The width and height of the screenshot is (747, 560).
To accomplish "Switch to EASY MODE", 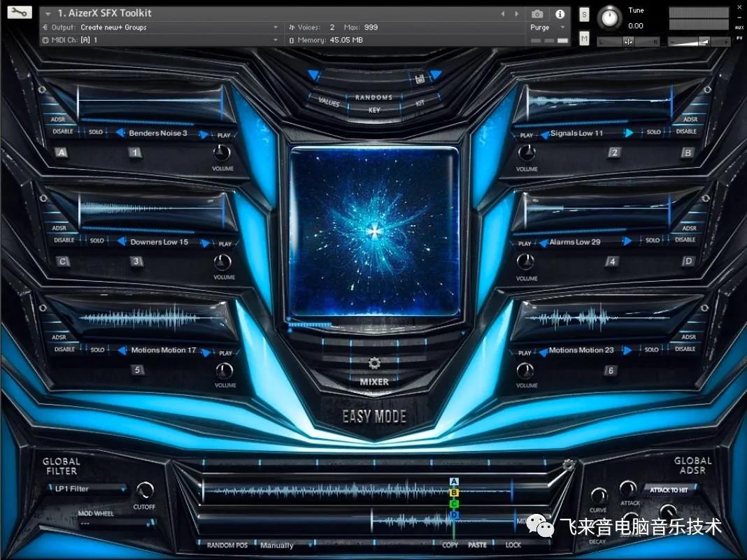I will point(374,417).
